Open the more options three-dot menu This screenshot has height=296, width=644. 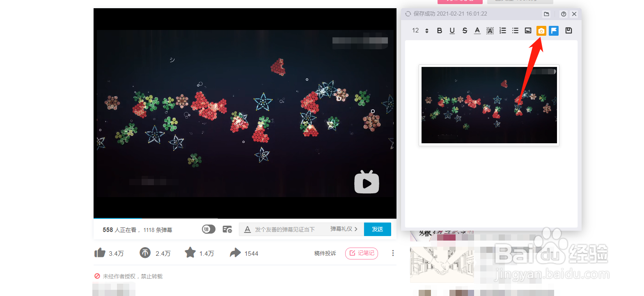393,253
